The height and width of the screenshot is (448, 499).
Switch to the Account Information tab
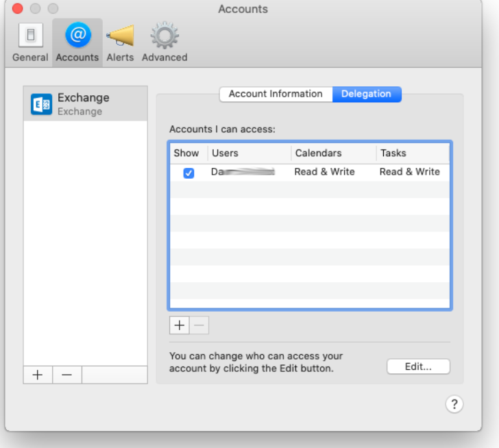click(x=276, y=94)
